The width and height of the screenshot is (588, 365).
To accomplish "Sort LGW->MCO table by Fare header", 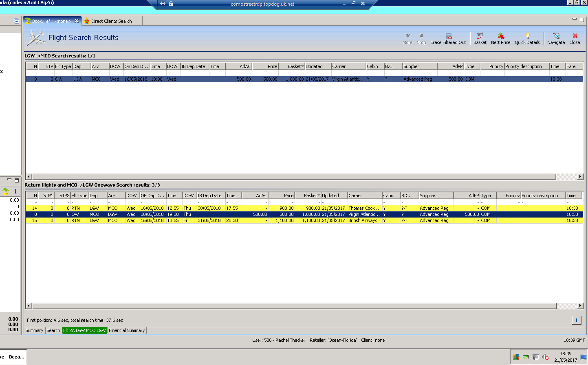I will click(574, 66).
